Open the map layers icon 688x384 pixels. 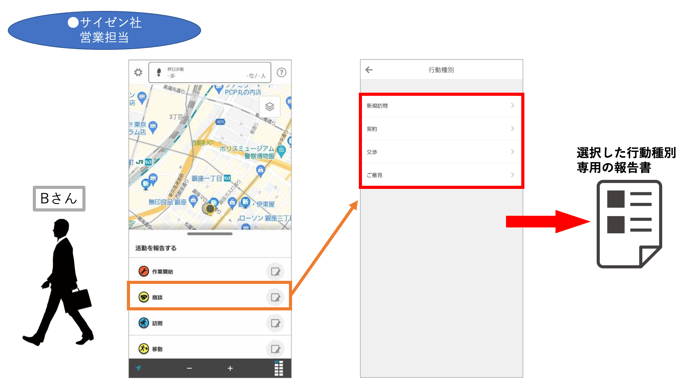270,107
